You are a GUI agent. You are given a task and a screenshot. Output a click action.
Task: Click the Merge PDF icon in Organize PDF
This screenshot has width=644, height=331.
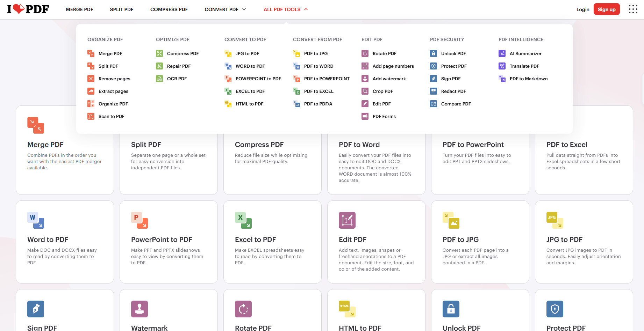91,53
